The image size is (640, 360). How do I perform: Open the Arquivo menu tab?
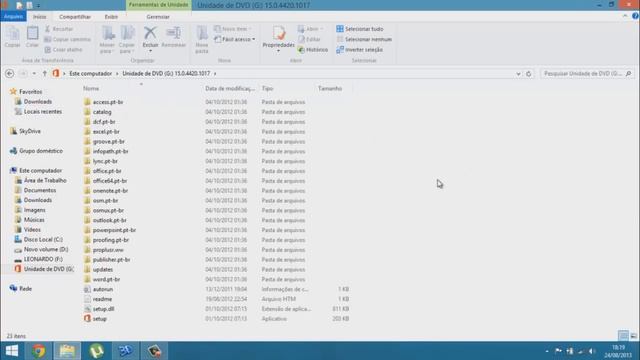(x=13, y=17)
